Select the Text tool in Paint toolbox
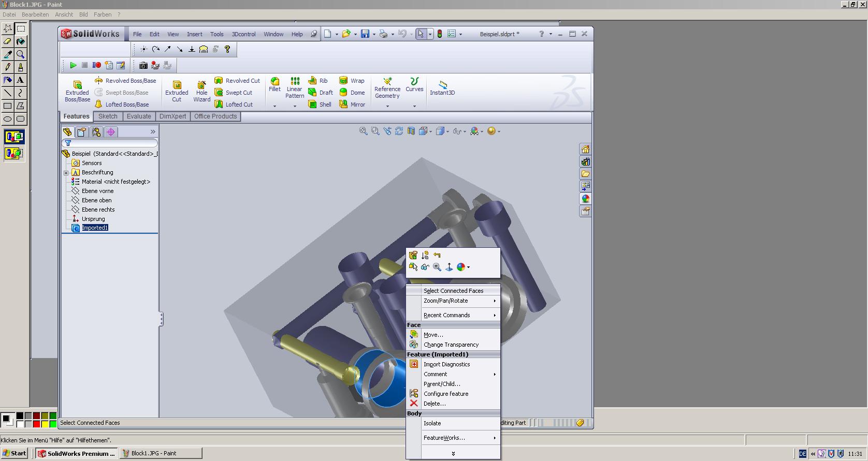The image size is (868, 461). [21, 80]
